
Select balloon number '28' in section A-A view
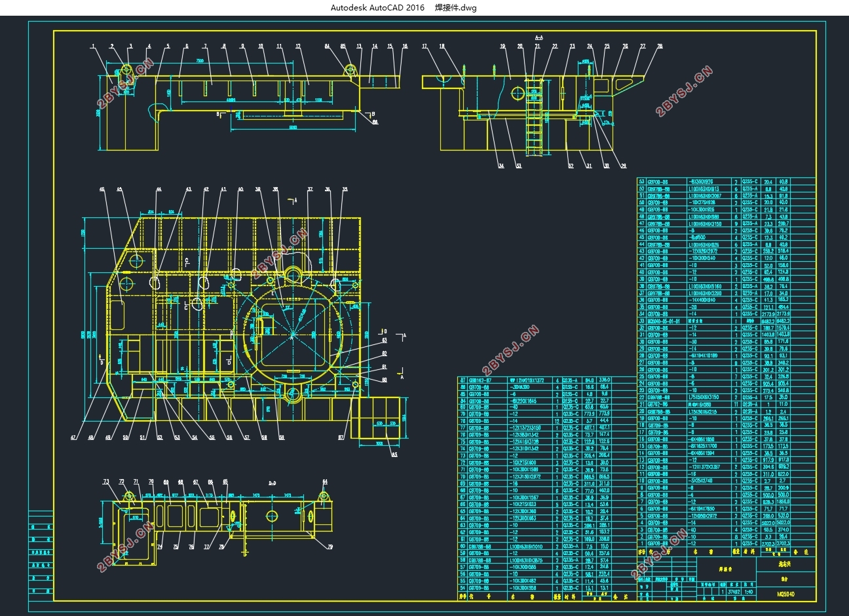660,46
